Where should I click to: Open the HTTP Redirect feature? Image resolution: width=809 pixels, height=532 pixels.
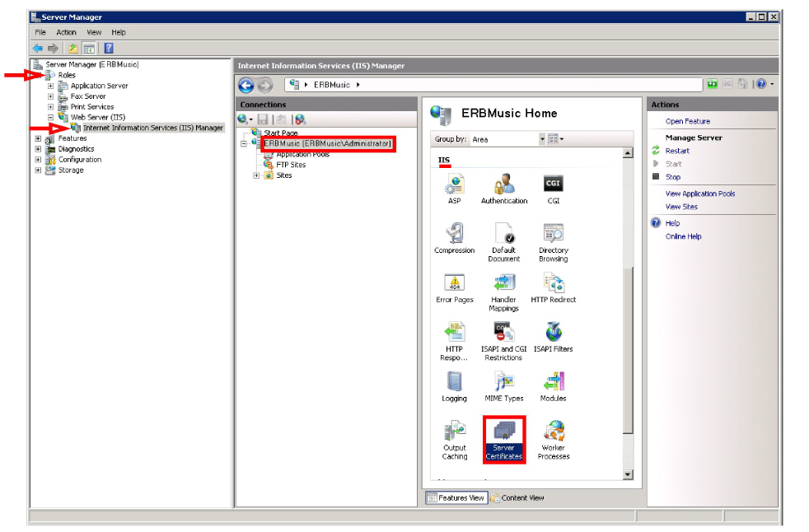pos(553,288)
